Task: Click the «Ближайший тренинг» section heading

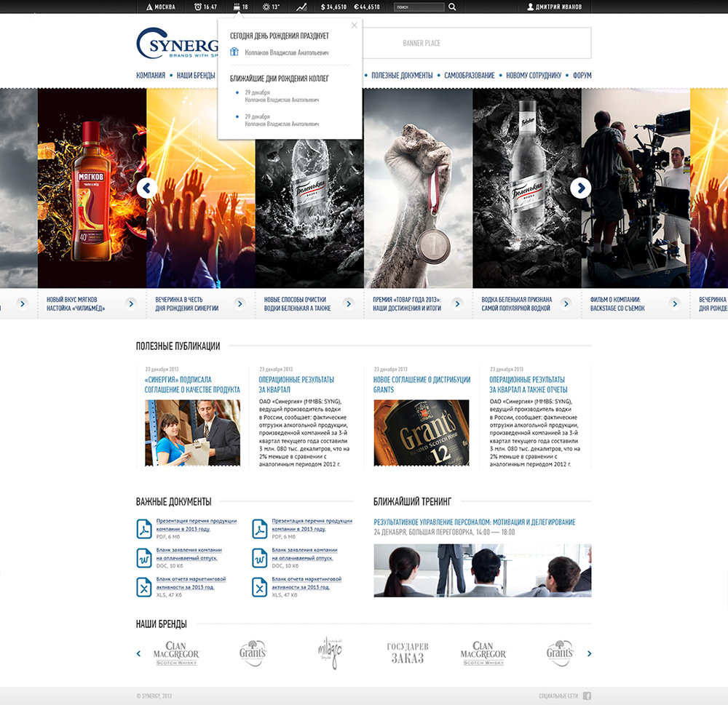Action: pyautogui.click(x=412, y=501)
